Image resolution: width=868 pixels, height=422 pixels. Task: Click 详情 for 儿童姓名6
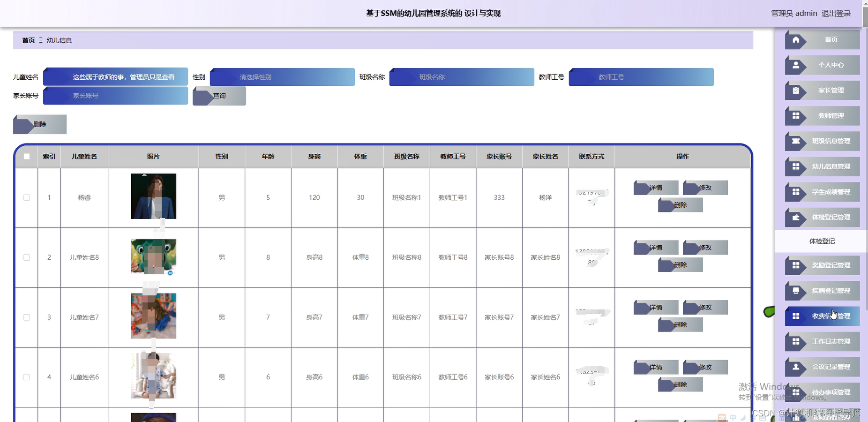click(656, 367)
